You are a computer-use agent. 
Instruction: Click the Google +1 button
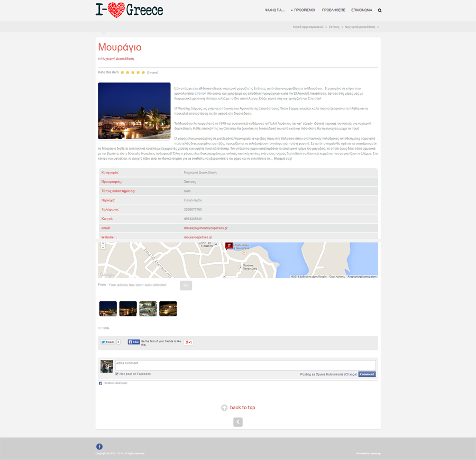pos(188,342)
